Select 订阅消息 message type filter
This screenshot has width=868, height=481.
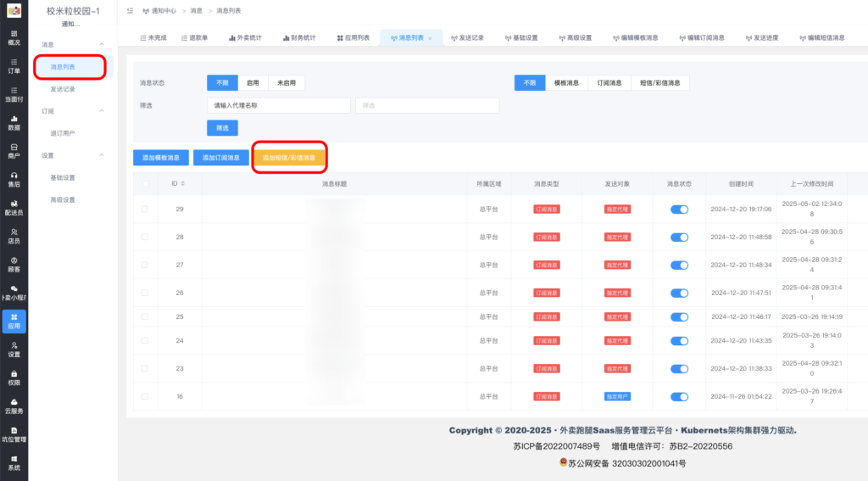(x=609, y=83)
